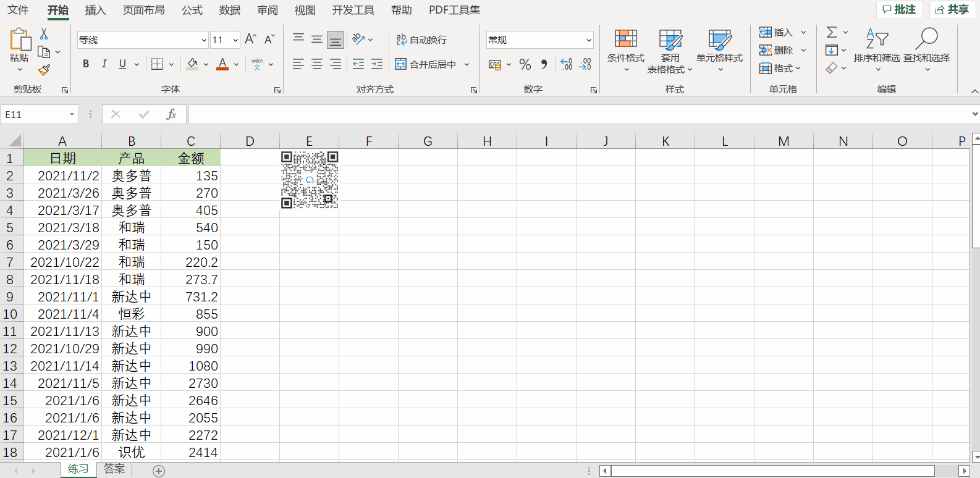Apply comma thousands separator style
The width and height of the screenshot is (980, 478).
[x=544, y=64]
